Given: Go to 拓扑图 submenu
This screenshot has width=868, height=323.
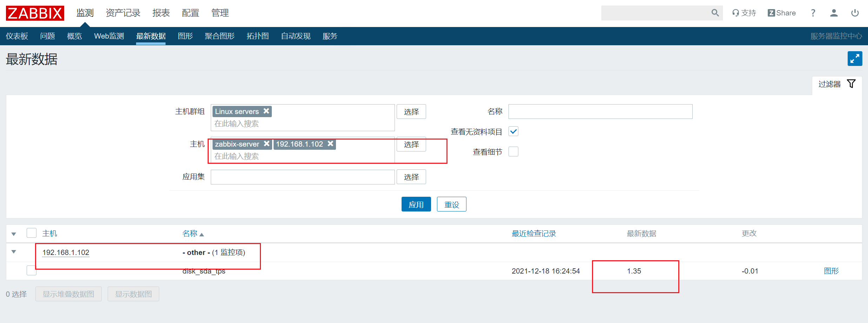Looking at the screenshot, I should point(258,36).
